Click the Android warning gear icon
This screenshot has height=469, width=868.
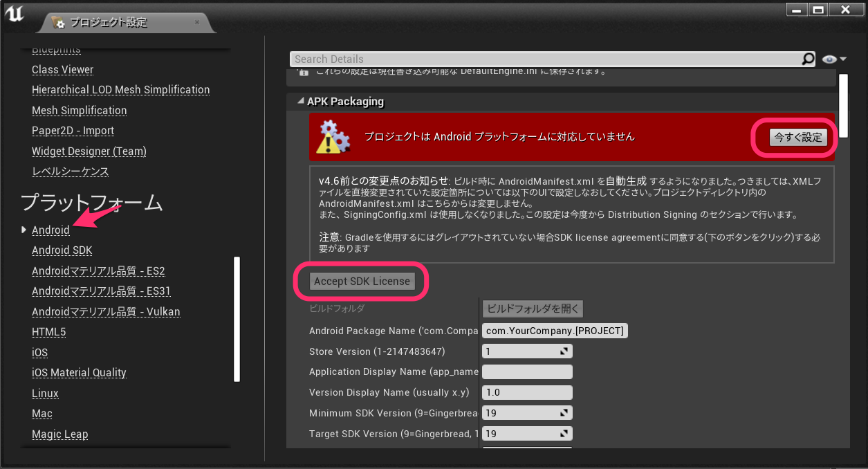click(x=333, y=136)
